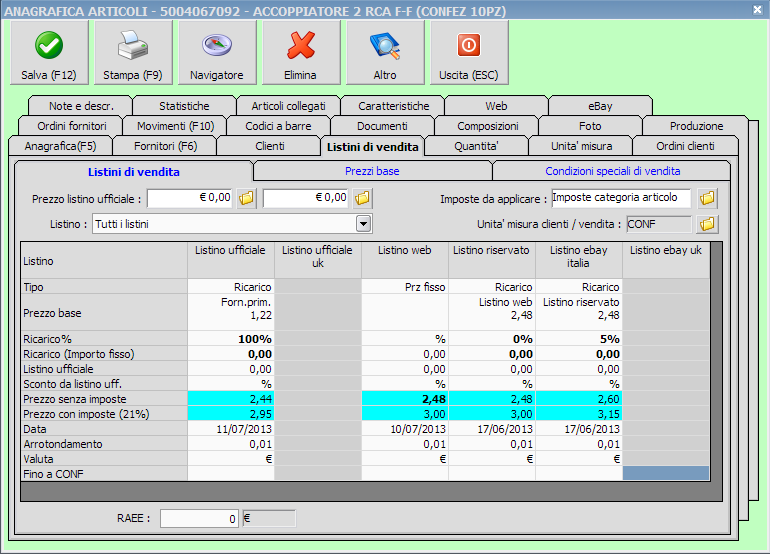
Task: Click the blue Fino a CONF cell in Listino ebay uk
Action: point(665,472)
